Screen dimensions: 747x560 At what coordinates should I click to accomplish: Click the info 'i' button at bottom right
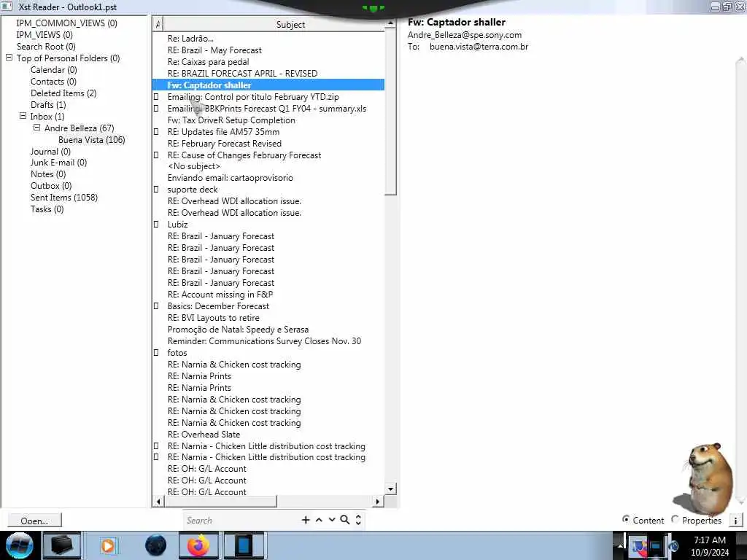tap(735, 521)
